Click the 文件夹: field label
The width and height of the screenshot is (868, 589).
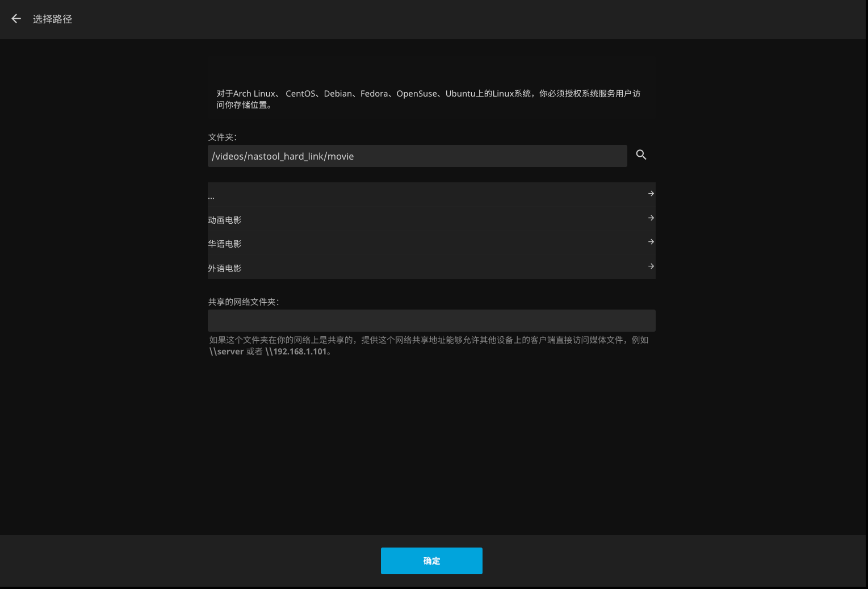[222, 137]
